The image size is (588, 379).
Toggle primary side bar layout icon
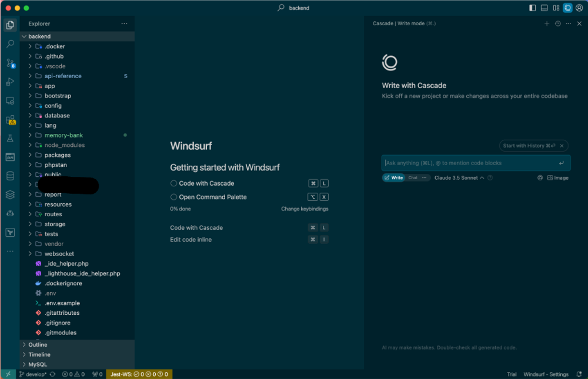532,8
